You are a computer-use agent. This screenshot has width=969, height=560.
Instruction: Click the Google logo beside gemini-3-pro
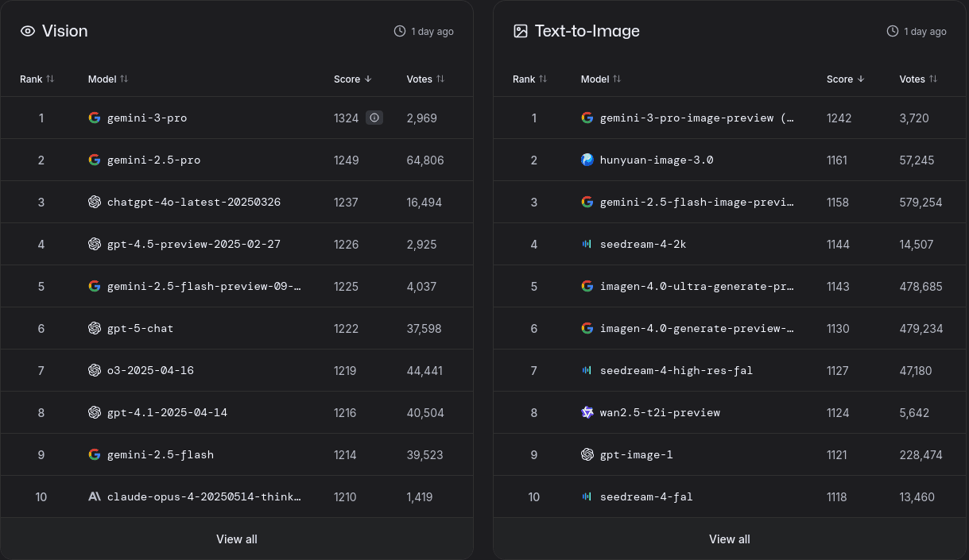(x=95, y=118)
